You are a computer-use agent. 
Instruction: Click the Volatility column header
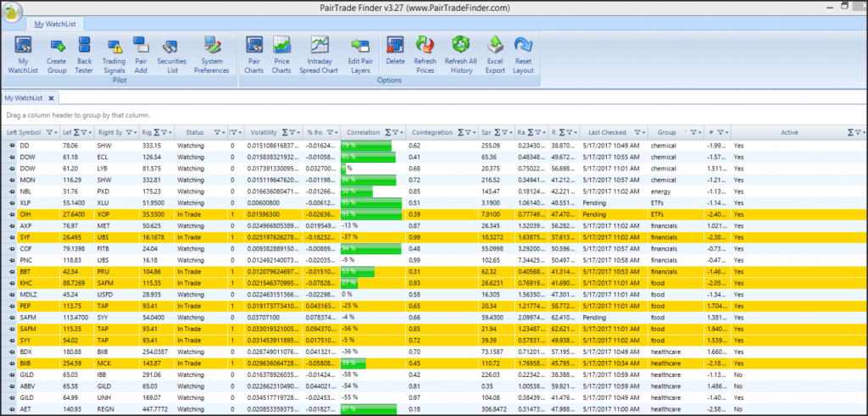click(x=264, y=132)
